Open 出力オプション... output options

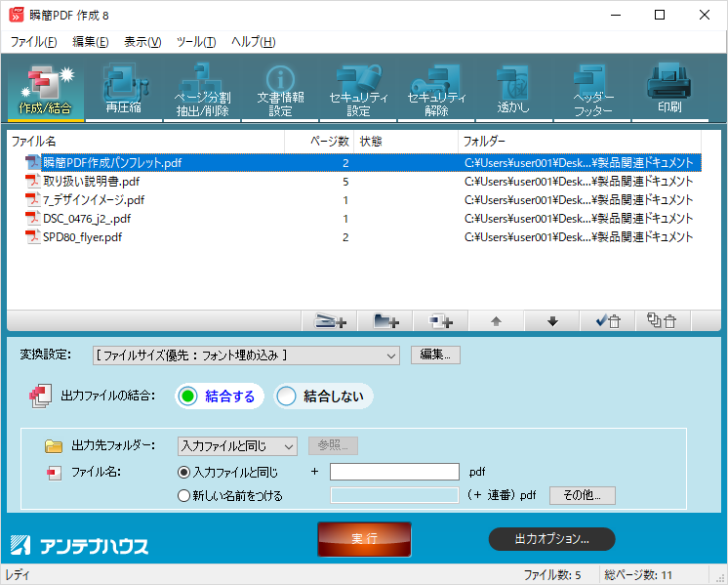click(x=551, y=539)
